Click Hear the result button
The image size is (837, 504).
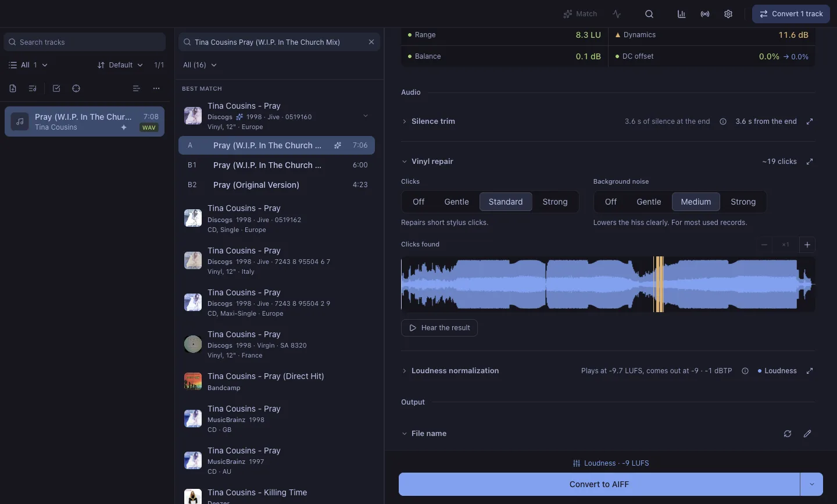click(439, 328)
